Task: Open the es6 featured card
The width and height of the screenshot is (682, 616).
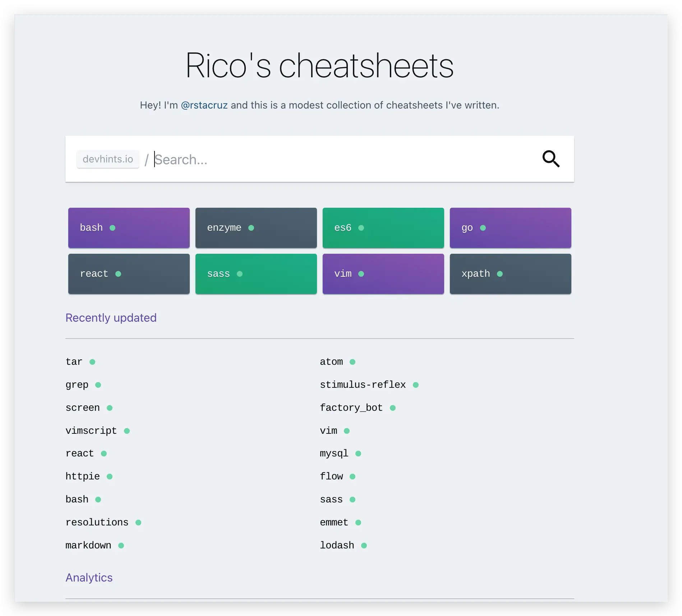Action: (383, 228)
